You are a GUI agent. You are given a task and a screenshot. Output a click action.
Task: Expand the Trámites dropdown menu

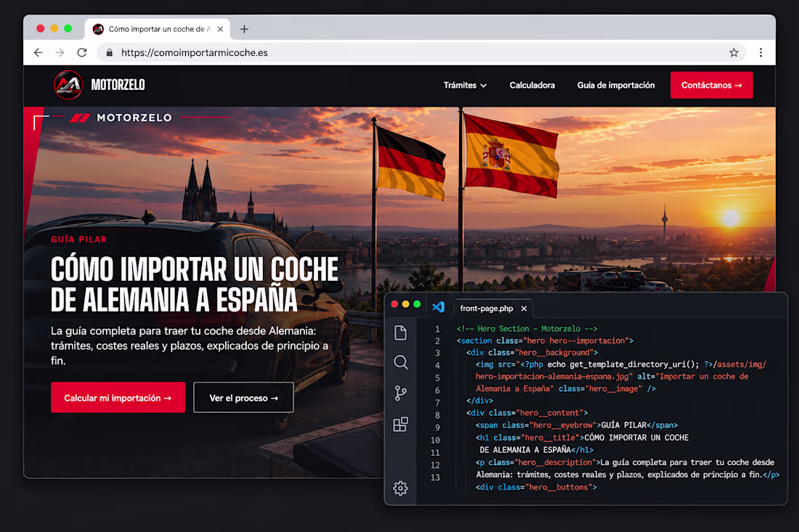pyautogui.click(x=465, y=85)
